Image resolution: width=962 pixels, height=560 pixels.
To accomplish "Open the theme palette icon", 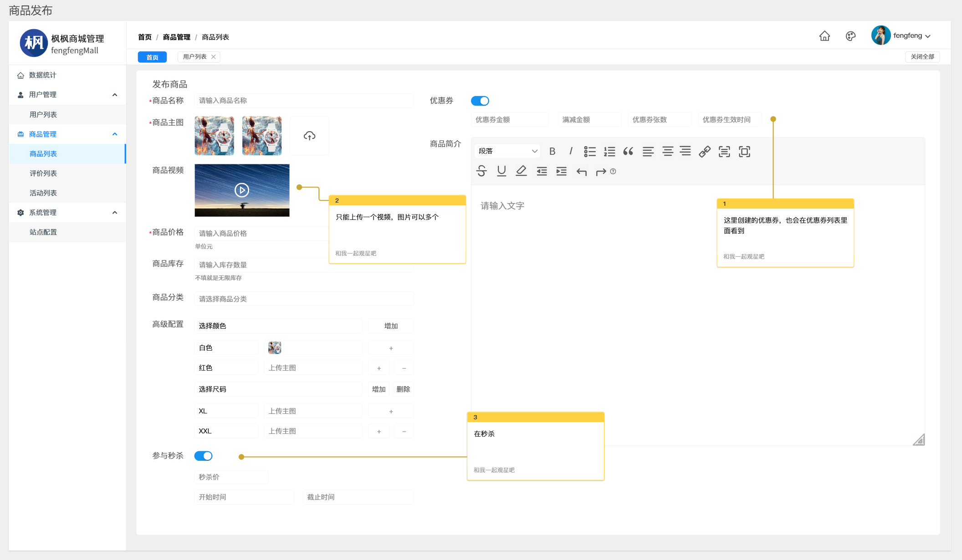I will coord(850,36).
